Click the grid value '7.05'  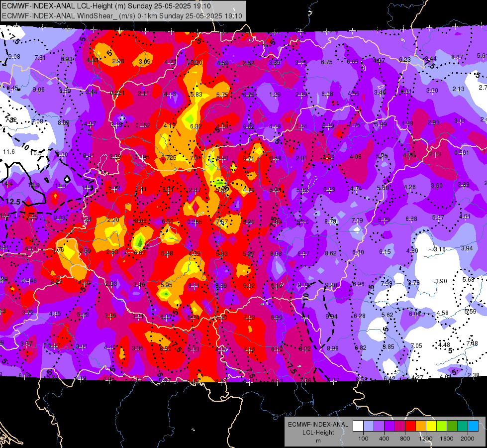coord(416,346)
